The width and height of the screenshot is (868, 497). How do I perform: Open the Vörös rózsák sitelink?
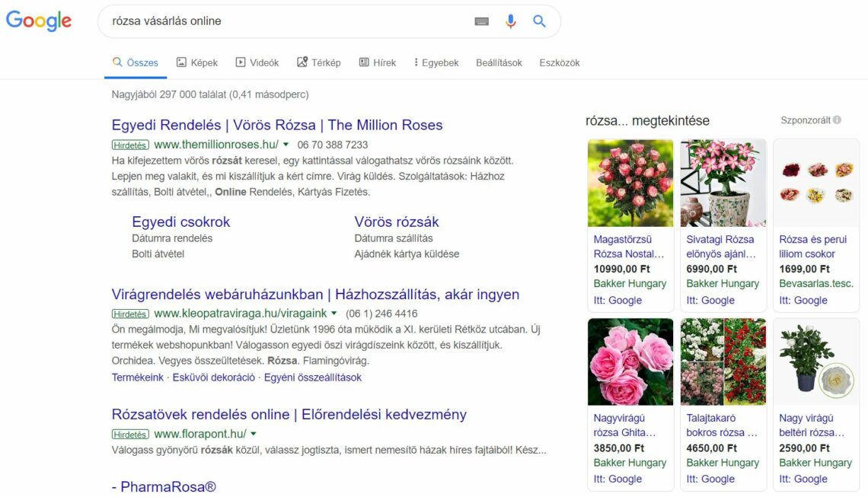coord(397,222)
